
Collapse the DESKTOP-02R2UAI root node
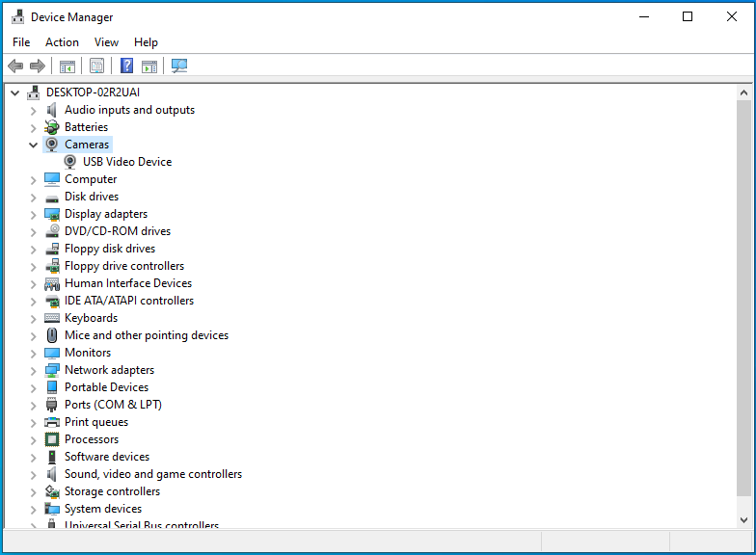pos(14,92)
